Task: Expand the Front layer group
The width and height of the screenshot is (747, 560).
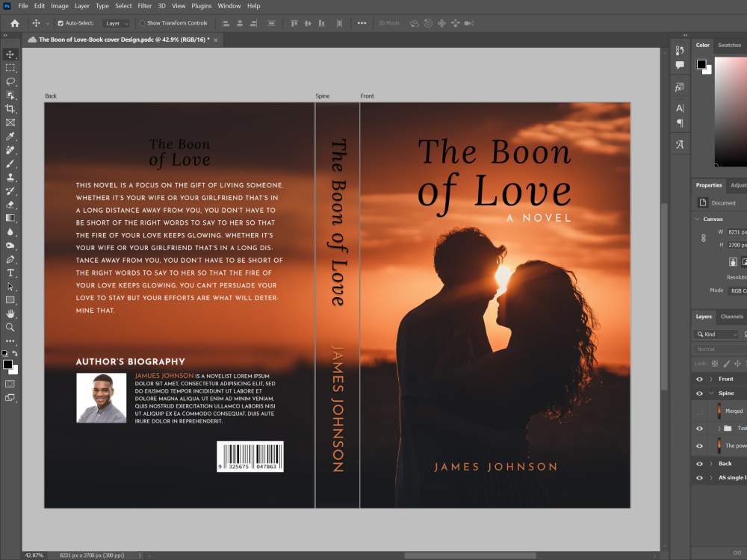Action: pos(710,379)
